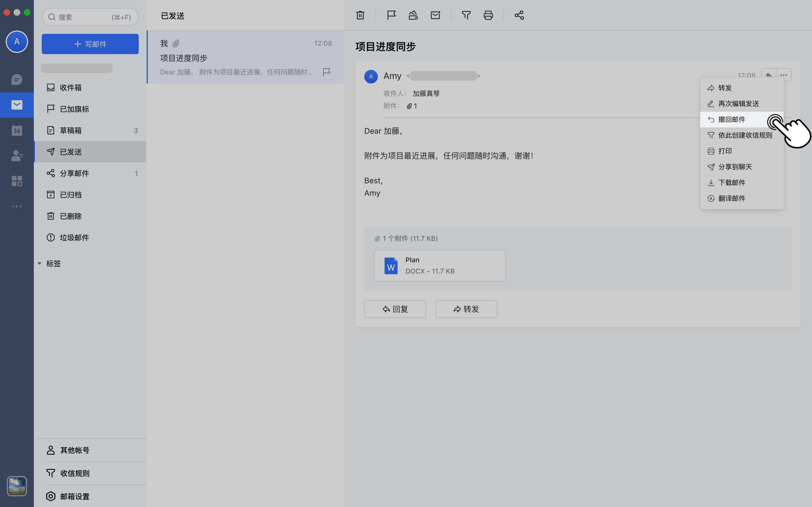
Task: Open filter rule creation via the funnel icon
Action: tap(466, 15)
